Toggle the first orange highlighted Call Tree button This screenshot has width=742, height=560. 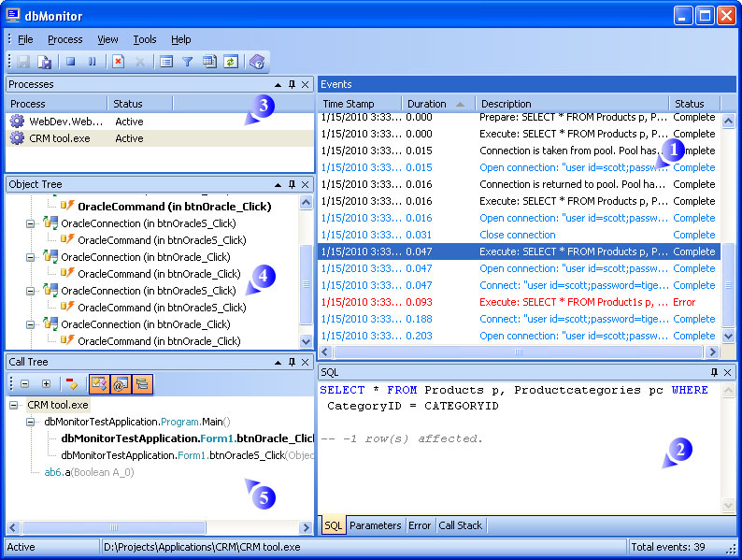coord(99,384)
